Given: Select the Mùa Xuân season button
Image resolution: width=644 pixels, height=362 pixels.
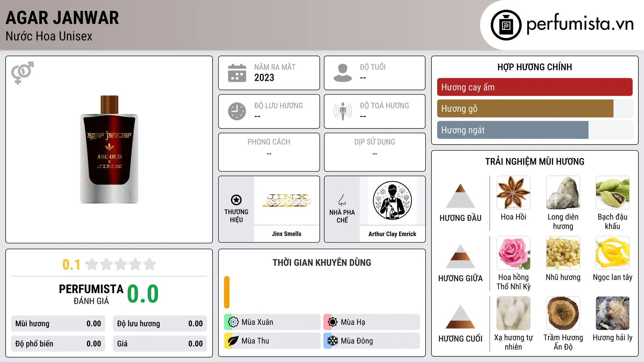Looking at the screenshot, I should click(272, 322).
